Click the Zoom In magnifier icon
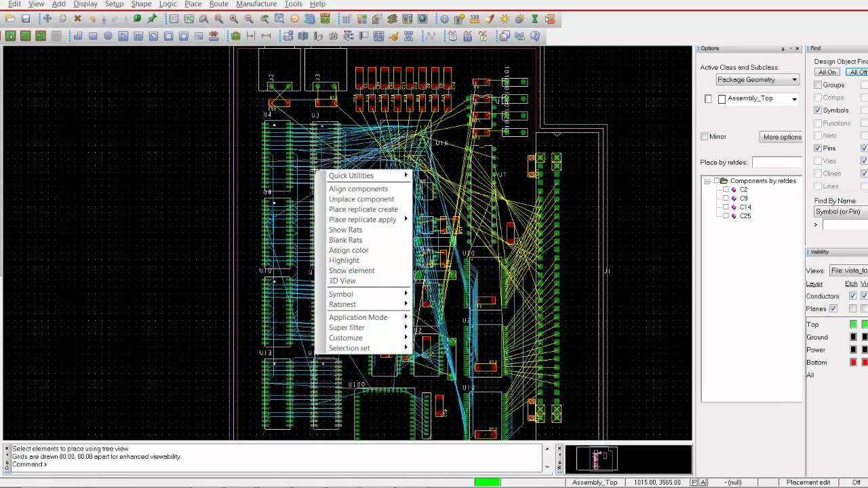The image size is (868, 488). (x=234, y=19)
